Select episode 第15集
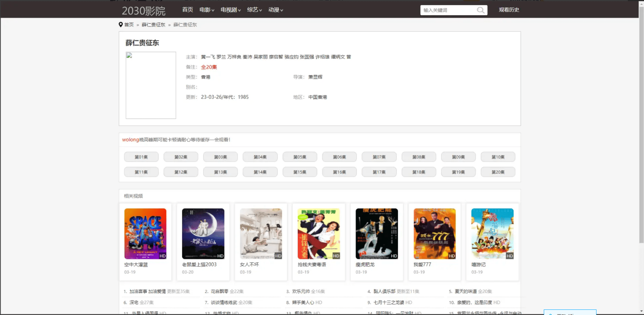644x315 pixels. (300, 172)
